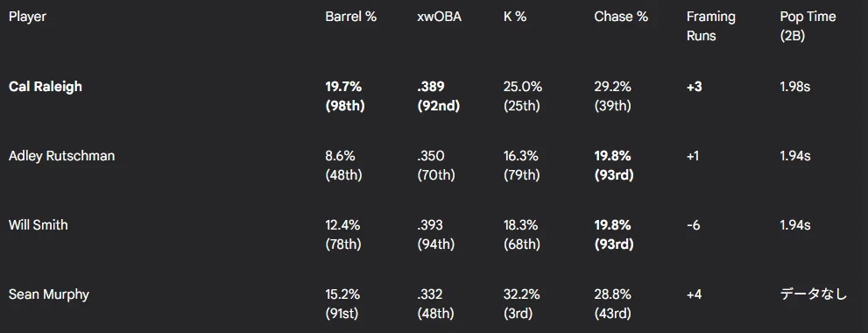
Task: Select the Chase % column header
Action: tap(621, 17)
